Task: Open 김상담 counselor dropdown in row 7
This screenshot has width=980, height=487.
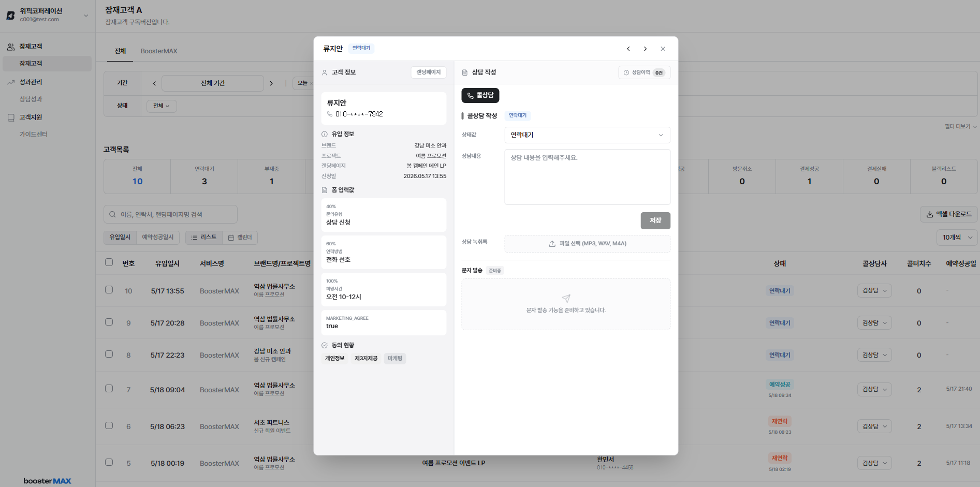Action: (874, 389)
